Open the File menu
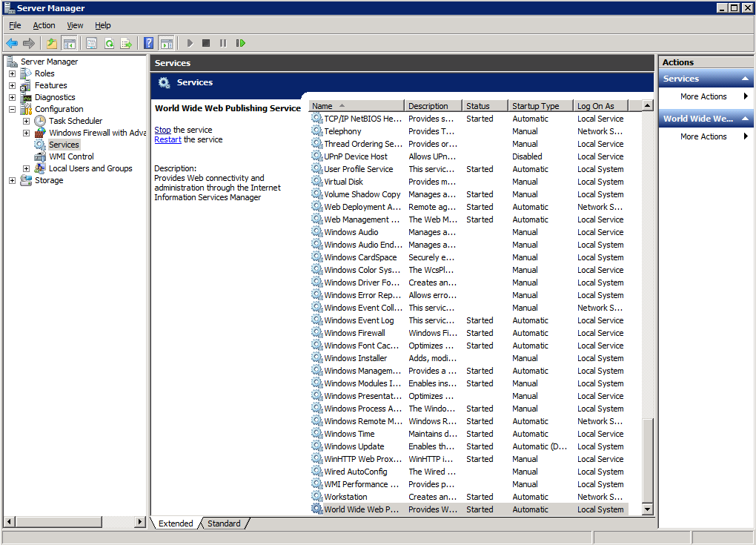Image resolution: width=756 pixels, height=545 pixels. [15, 25]
